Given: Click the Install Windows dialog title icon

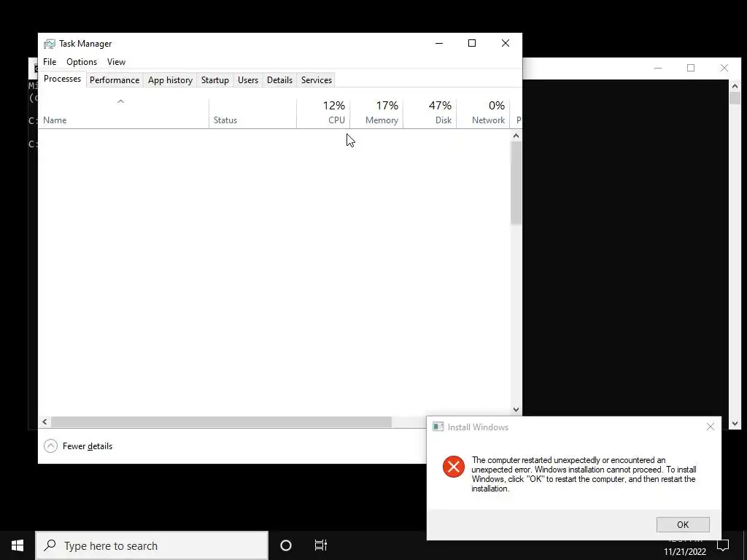Looking at the screenshot, I should (x=438, y=427).
